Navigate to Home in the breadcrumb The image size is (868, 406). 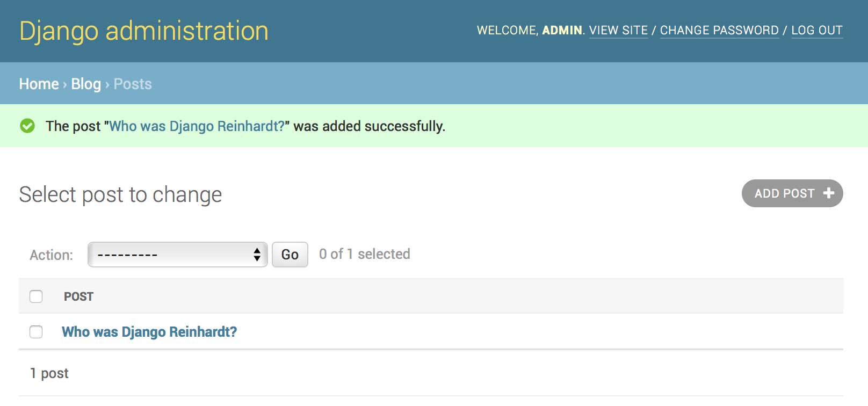tap(39, 84)
